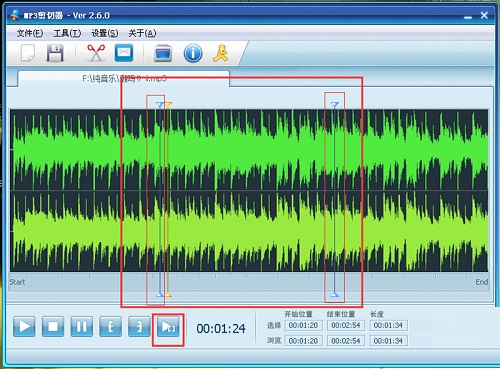Screen dimensions: 500x369
Task: Pause playback with the Pause button
Action: point(82,326)
